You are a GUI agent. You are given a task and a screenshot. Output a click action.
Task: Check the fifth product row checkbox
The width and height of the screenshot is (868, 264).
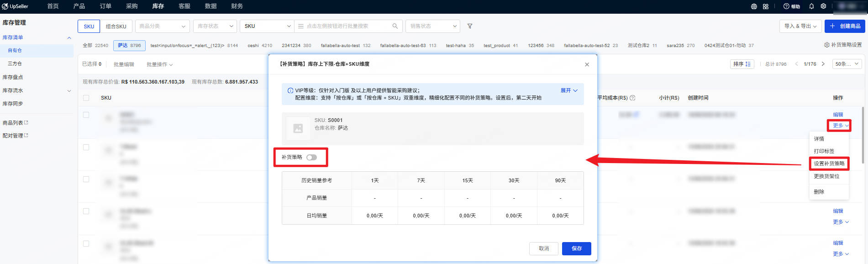(86, 243)
